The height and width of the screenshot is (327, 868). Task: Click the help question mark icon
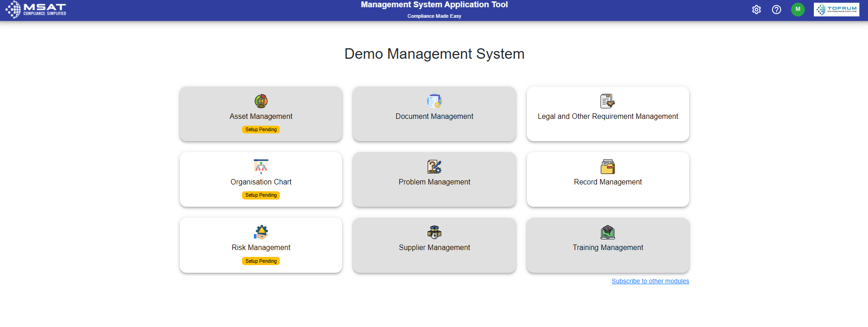(776, 10)
